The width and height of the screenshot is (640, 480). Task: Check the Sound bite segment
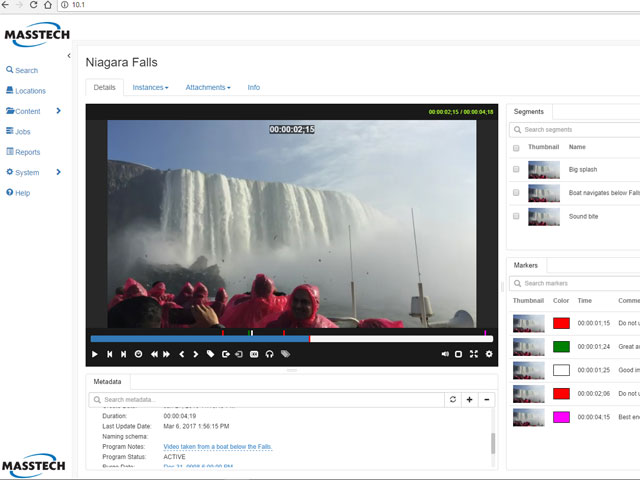[x=516, y=216]
